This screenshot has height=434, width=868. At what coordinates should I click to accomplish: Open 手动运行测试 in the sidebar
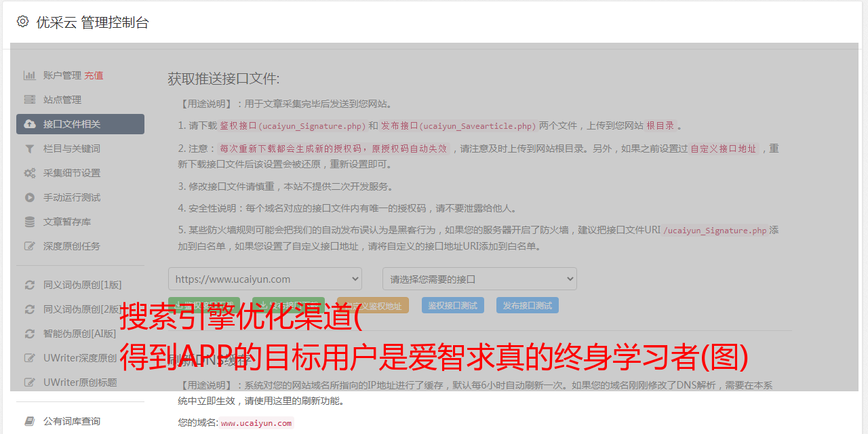click(72, 197)
